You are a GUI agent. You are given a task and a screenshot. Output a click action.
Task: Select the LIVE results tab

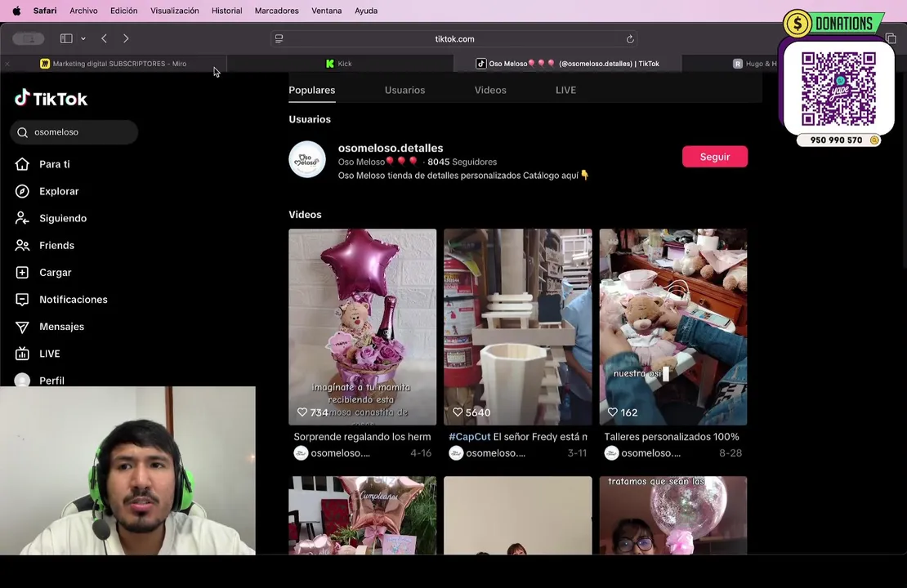[x=565, y=90]
